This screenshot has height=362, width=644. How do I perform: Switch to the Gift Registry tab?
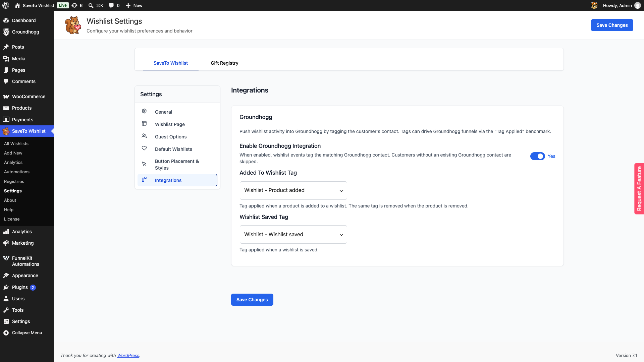(224, 63)
